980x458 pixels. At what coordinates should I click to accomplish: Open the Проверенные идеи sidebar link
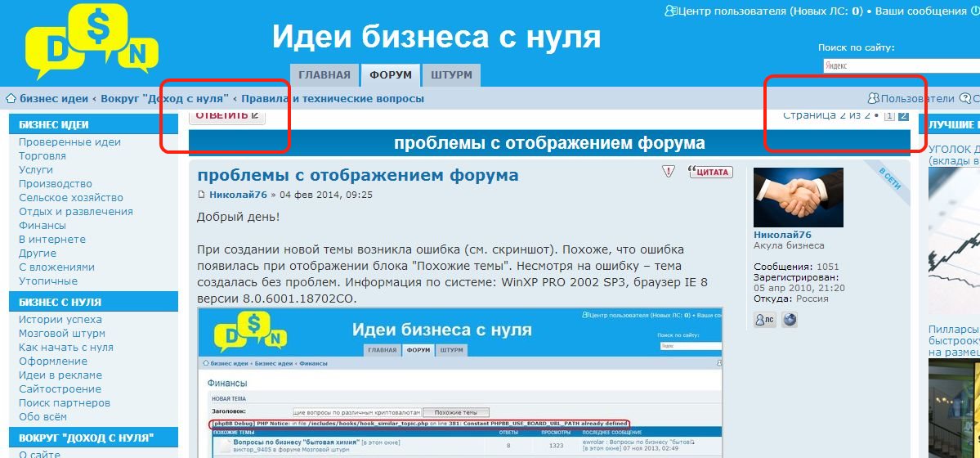69,142
